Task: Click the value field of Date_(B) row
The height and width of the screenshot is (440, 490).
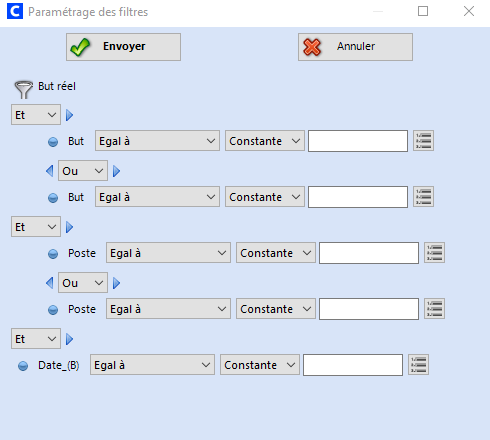Action: [x=353, y=365]
